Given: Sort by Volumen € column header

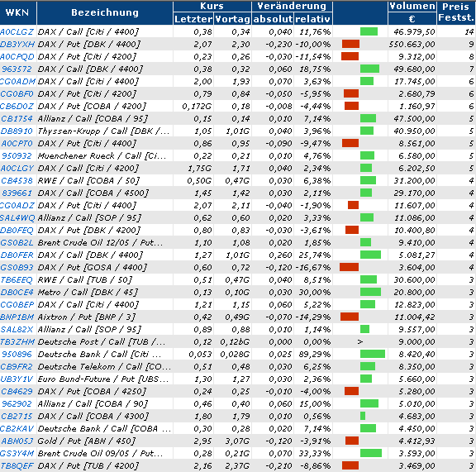Looking at the screenshot, I should click(412, 12).
